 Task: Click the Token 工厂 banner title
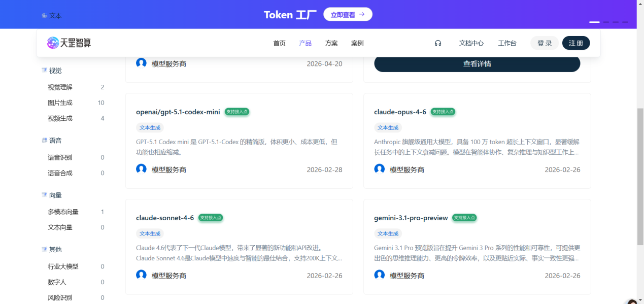(x=290, y=15)
